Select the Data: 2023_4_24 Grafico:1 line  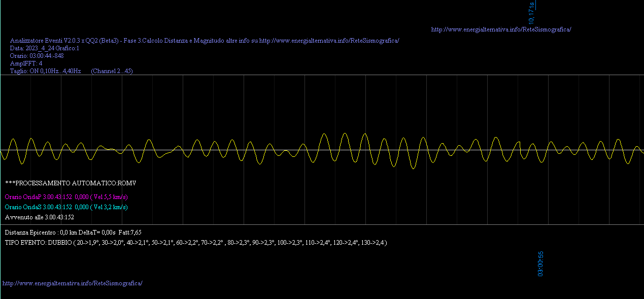(45, 48)
